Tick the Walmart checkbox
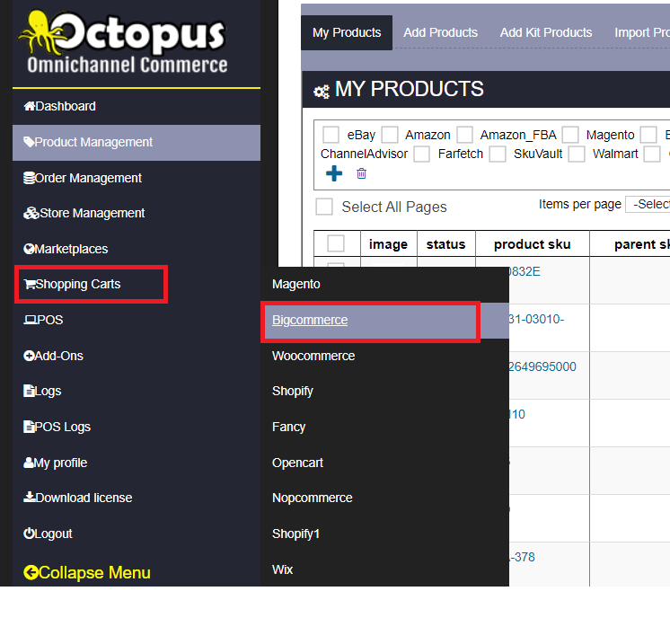670x644 pixels. pos(576,154)
